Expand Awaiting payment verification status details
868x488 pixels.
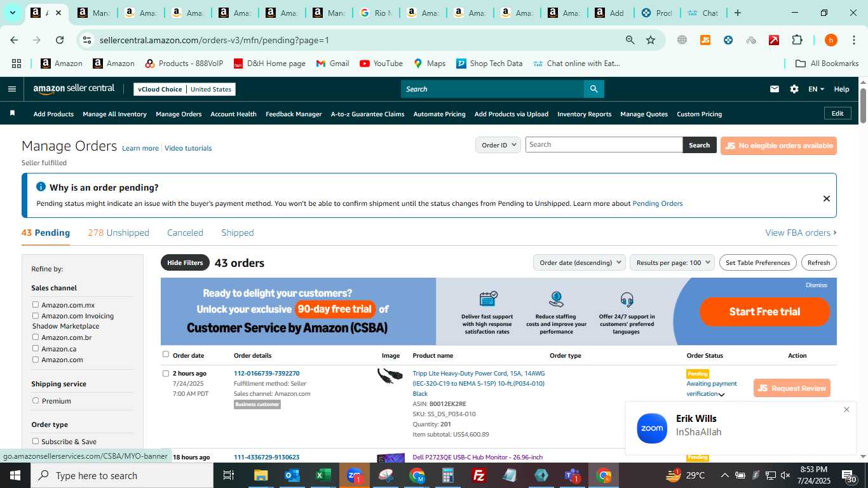[721, 395]
